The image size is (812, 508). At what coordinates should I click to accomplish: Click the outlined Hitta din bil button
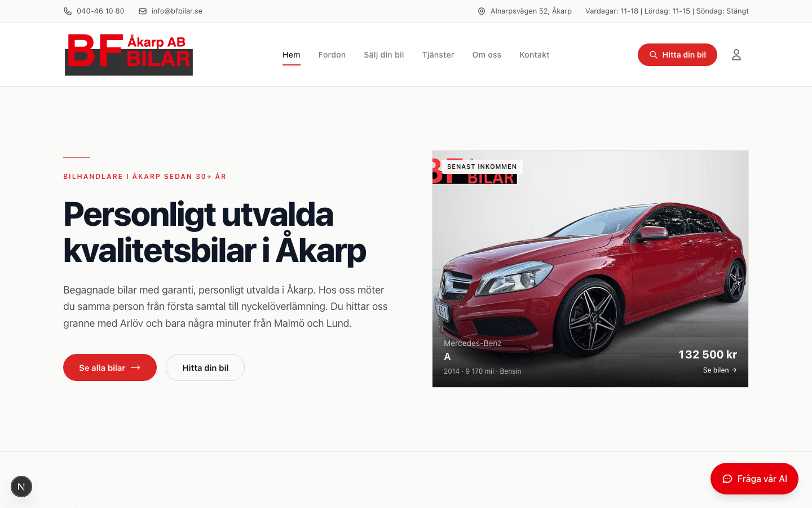(205, 367)
